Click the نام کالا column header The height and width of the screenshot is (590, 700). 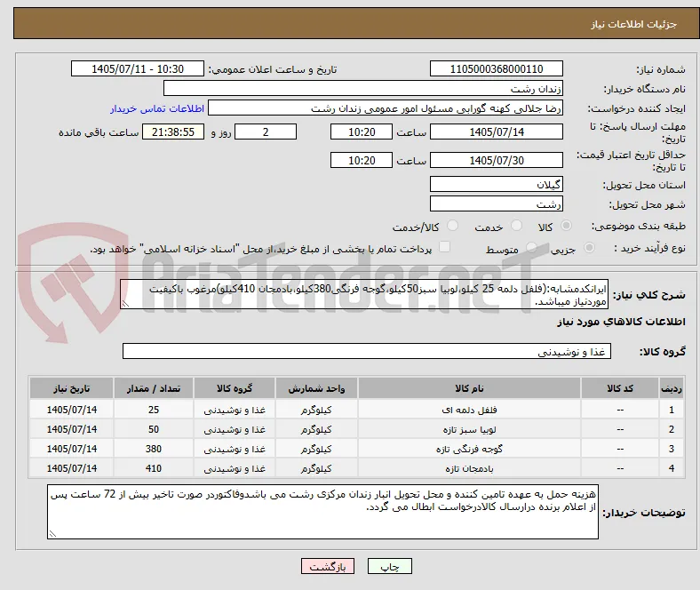(469, 388)
